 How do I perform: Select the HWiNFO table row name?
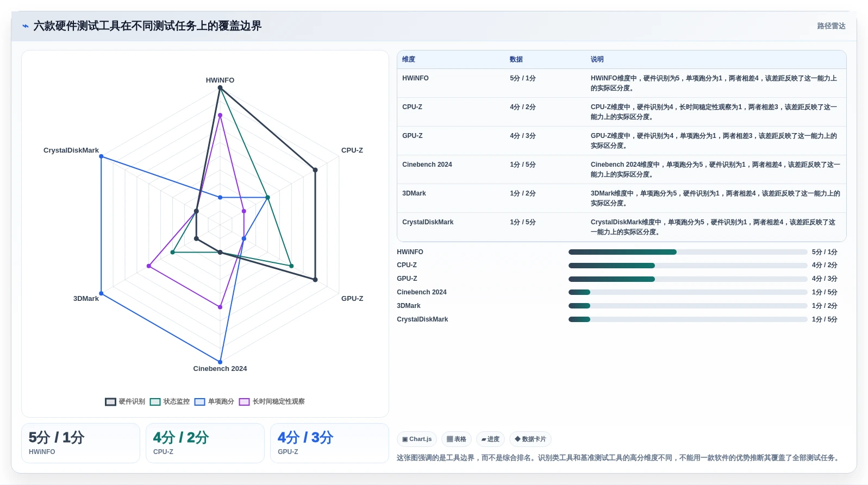tap(415, 78)
